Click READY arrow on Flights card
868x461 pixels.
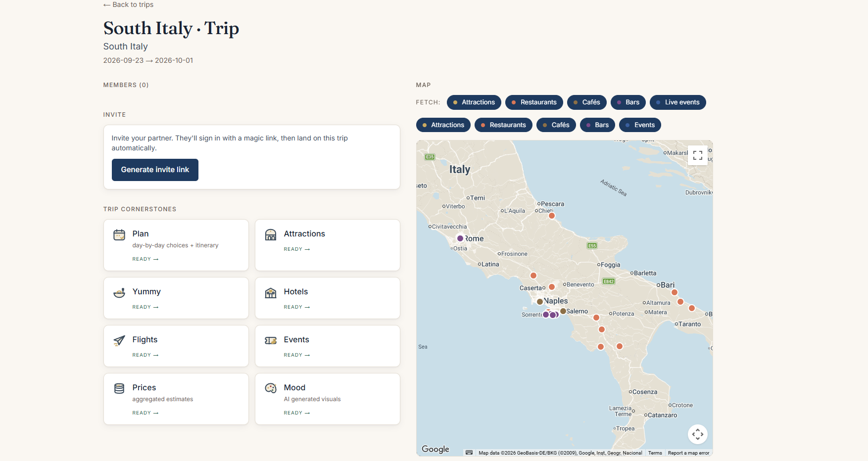(145, 355)
